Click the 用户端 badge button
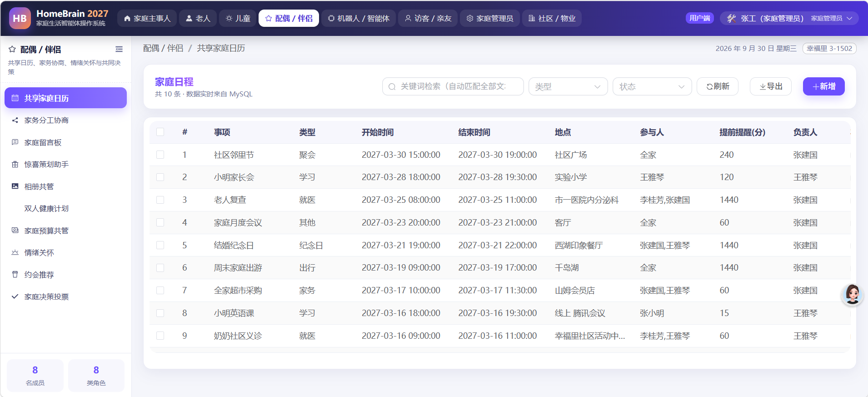 point(700,18)
